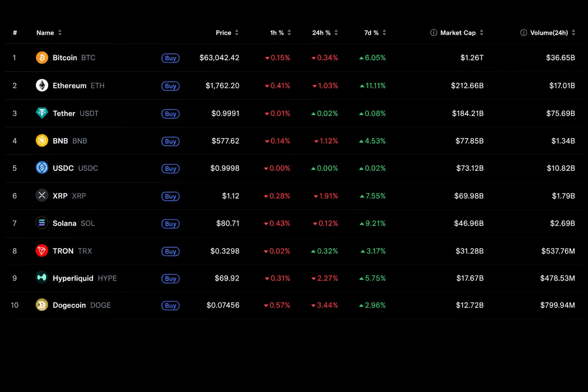588x392 pixels.
Task: Sort table by Price column
Action: pos(227,33)
